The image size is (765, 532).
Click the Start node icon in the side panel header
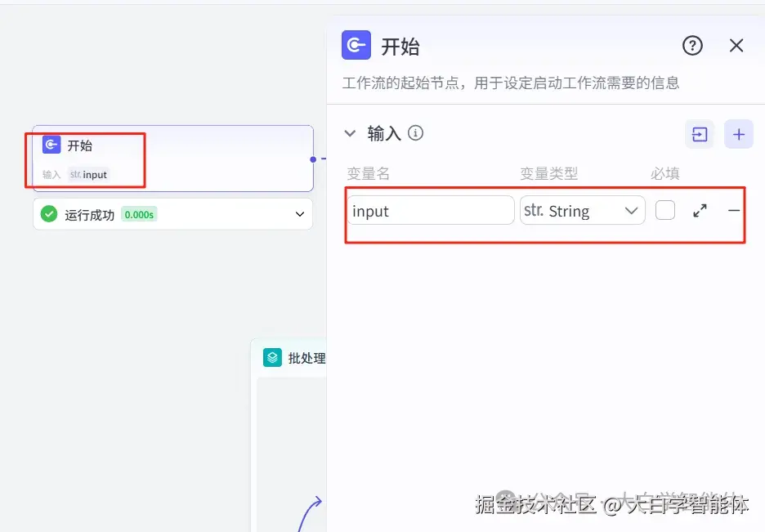point(356,45)
